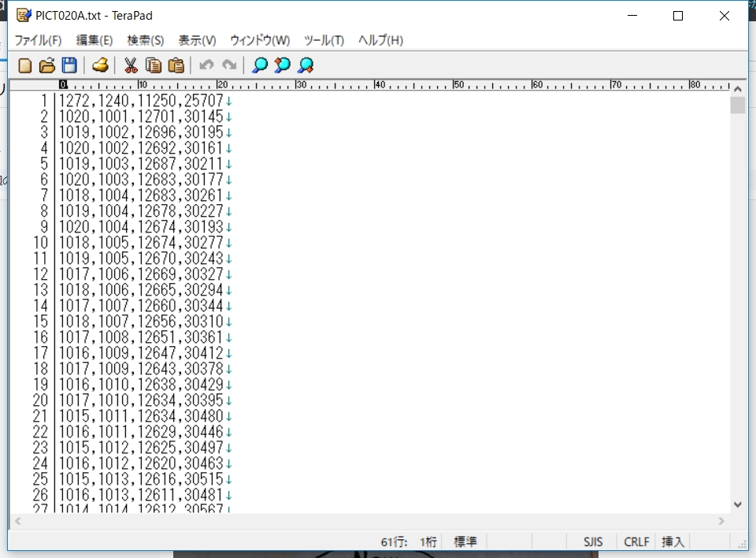Click the Redo arrow icon
This screenshot has height=558, width=756.
(229, 65)
